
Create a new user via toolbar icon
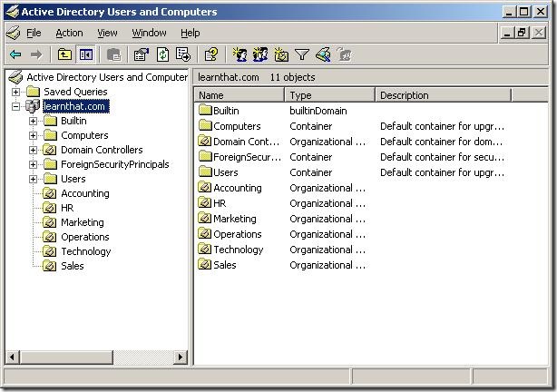tap(240, 54)
